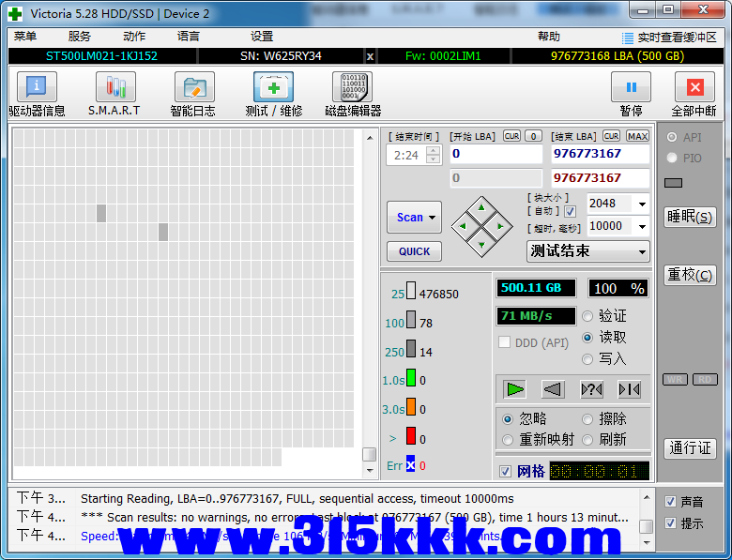Select the 重新映射 remap radio option
This screenshot has height=560, width=732.
click(x=508, y=440)
